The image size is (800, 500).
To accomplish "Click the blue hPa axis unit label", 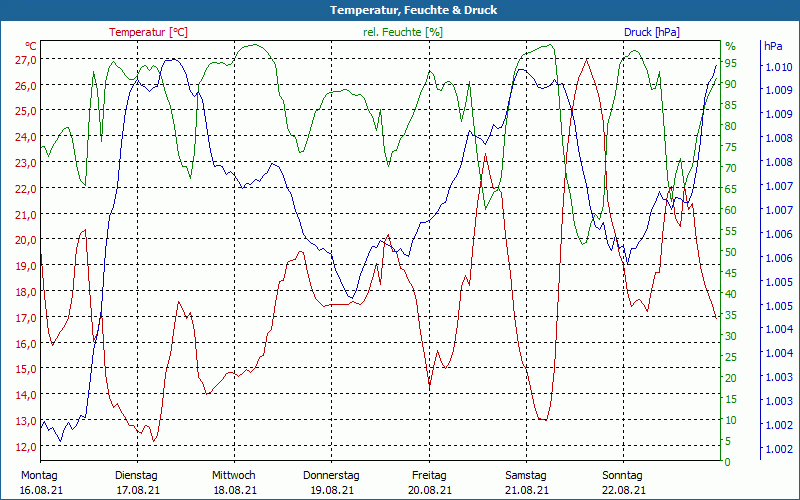I will click(x=773, y=46).
